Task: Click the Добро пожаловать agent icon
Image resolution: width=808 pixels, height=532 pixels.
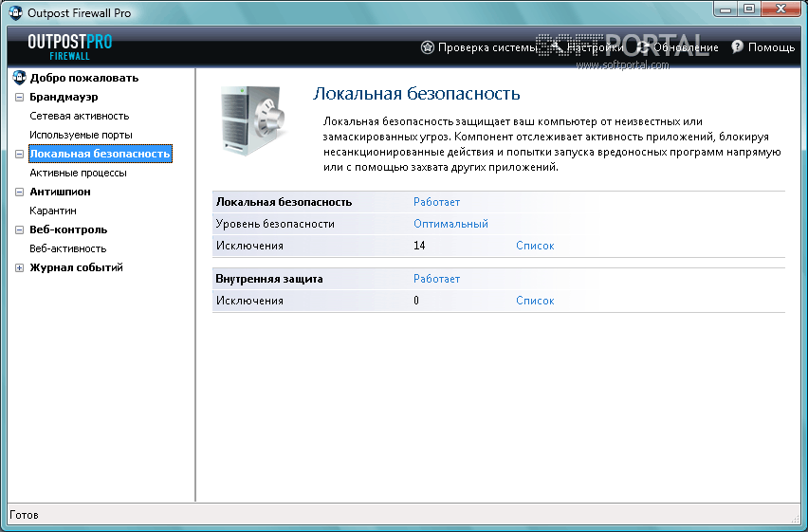Action: [19, 78]
